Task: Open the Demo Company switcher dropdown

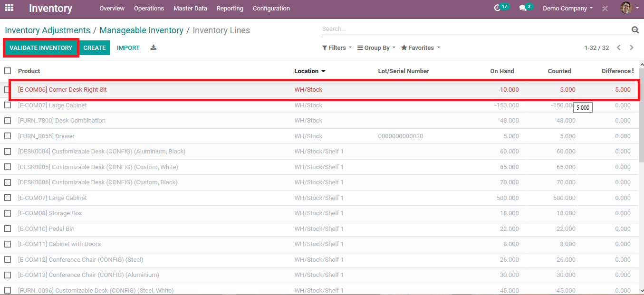Action: coord(567,9)
